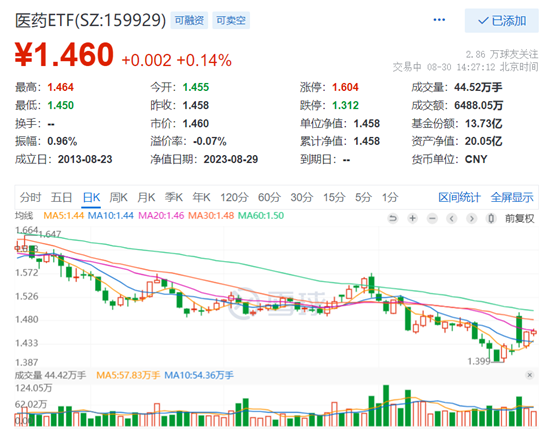
Task: Click the 跌停 value 1.312
Action: point(345,105)
